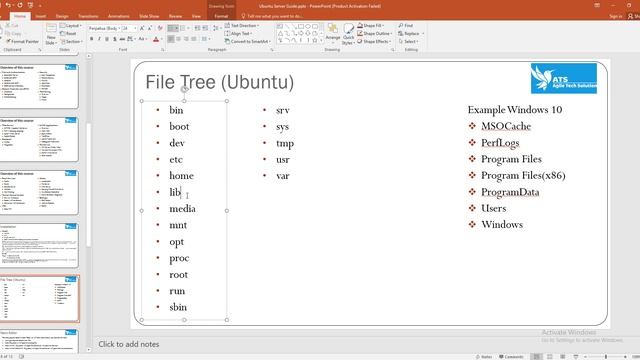Image resolution: width=640 pixels, height=360 pixels.
Task: Click the font color swatch button
Action: 156,39
